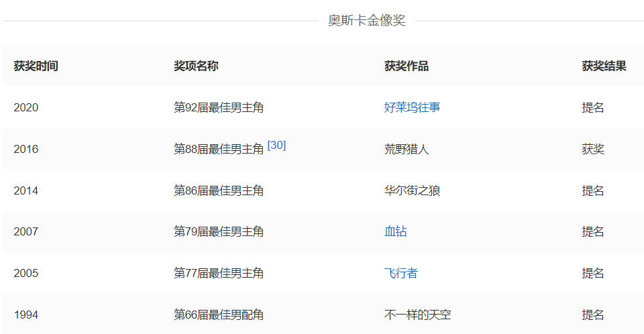This screenshot has width=644, height=334.
Task: Select the year 2007 cell
Action: (26, 231)
